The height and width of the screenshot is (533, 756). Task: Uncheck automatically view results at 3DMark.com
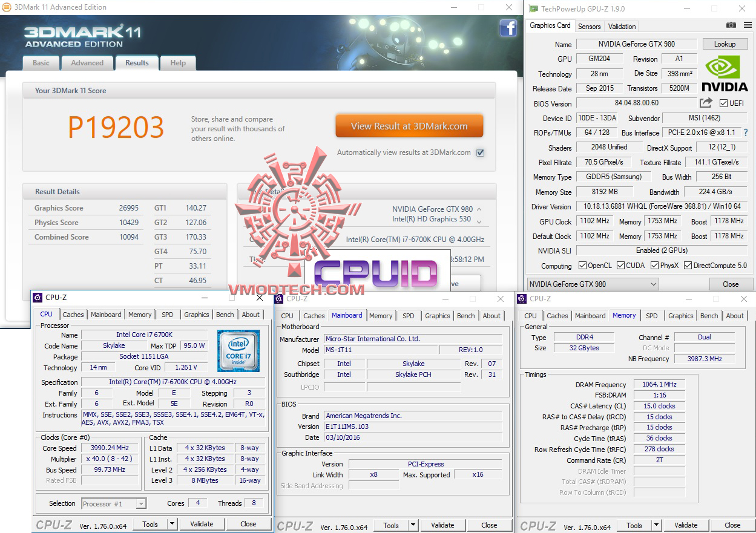pyautogui.click(x=480, y=152)
